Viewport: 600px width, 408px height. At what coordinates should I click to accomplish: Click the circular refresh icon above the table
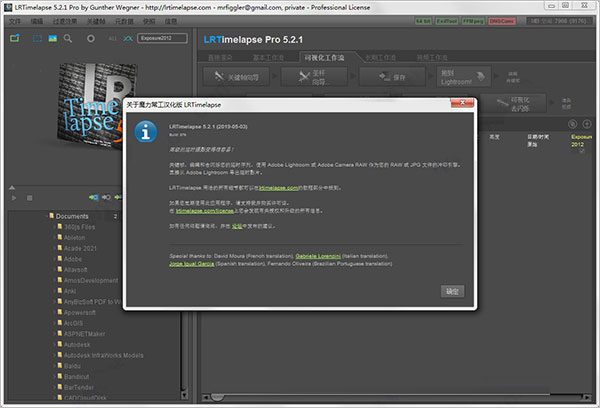coord(572,124)
